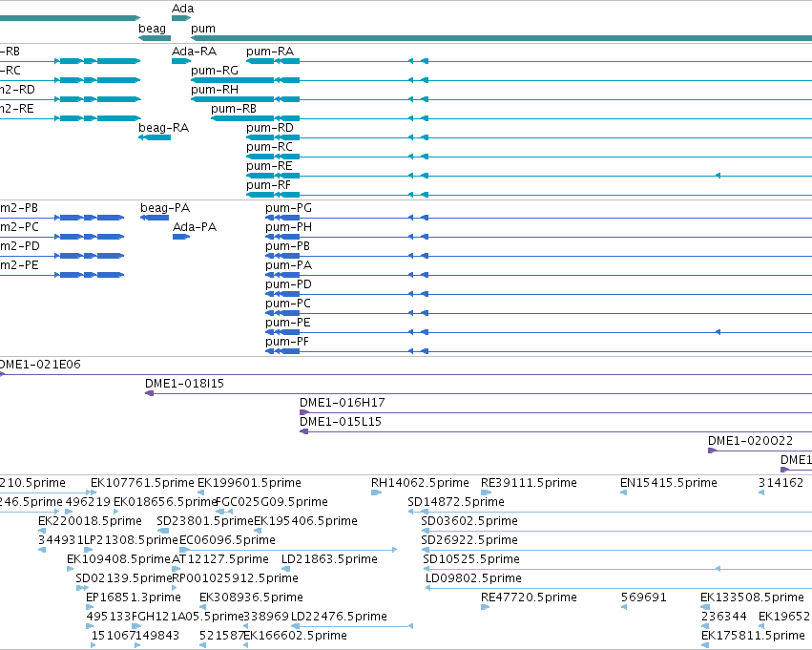
Task: Select the EP16851.3prime EST label
Action: (x=134, y=598)
